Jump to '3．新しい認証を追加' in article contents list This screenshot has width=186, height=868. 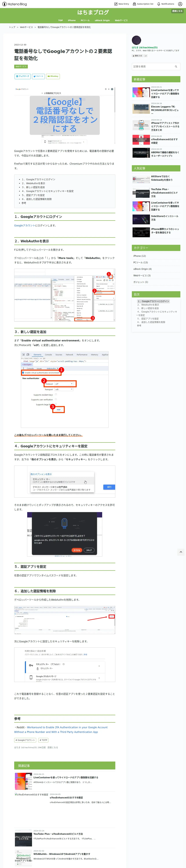tap(33, 187)
